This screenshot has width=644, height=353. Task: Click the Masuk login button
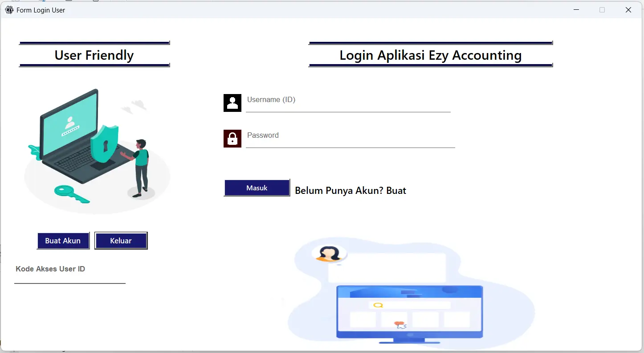[x=257, y=188]
